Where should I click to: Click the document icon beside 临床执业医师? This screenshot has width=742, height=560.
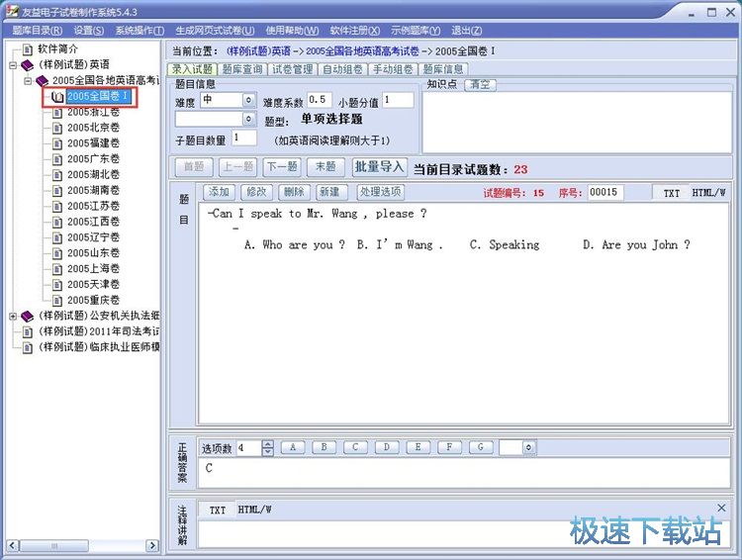28,347
